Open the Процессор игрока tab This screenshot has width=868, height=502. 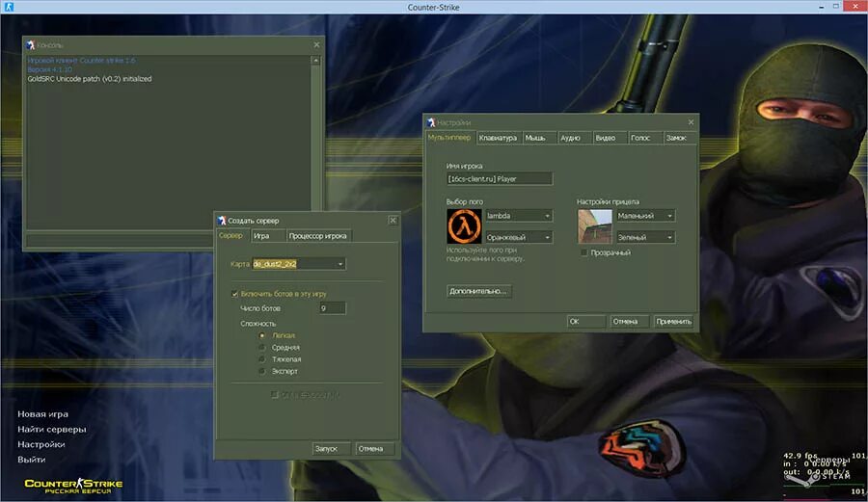317,236
